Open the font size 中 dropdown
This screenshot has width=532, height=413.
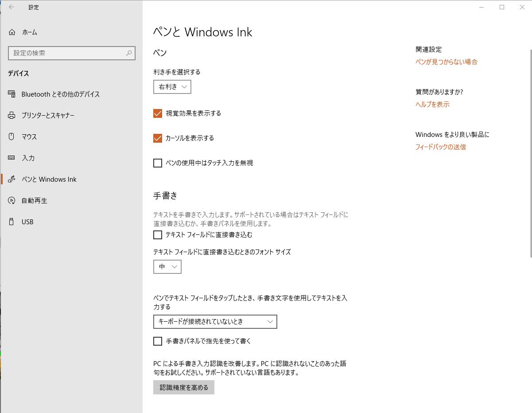[167, 267]
